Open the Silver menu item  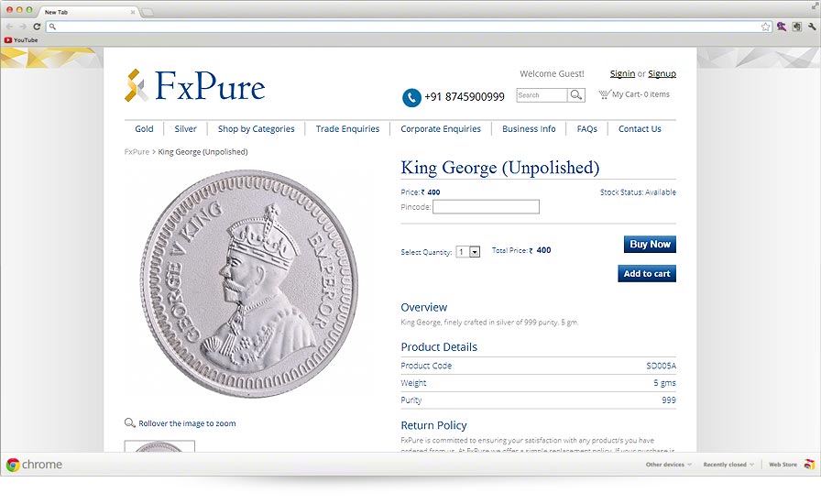pos(185,129)
